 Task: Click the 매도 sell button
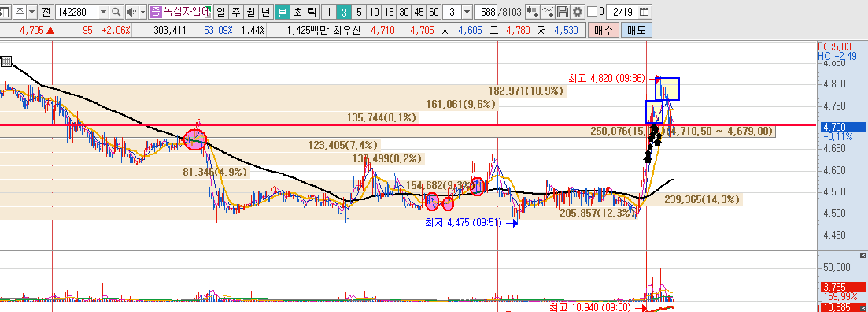tap(637, 31)
